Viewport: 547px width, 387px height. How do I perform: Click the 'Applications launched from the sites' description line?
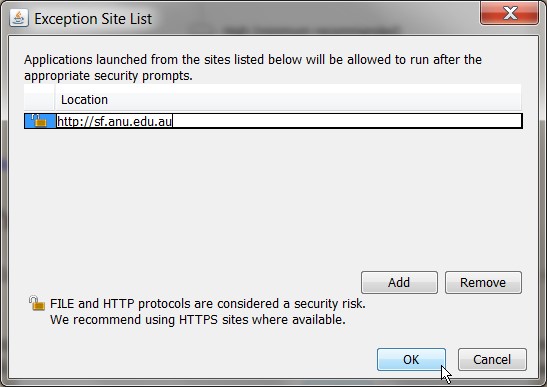253,60
